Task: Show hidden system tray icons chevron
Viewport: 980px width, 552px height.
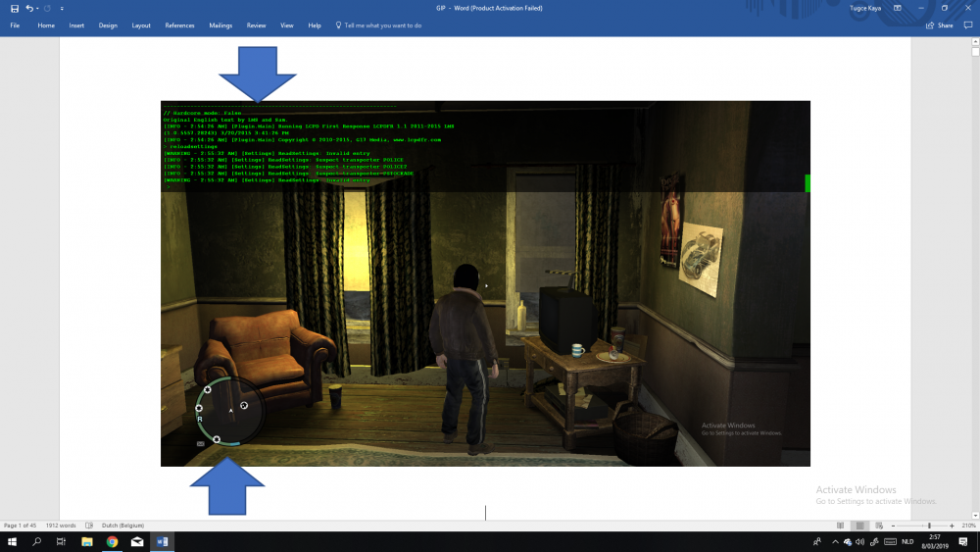Action: (x=835, y=542)
